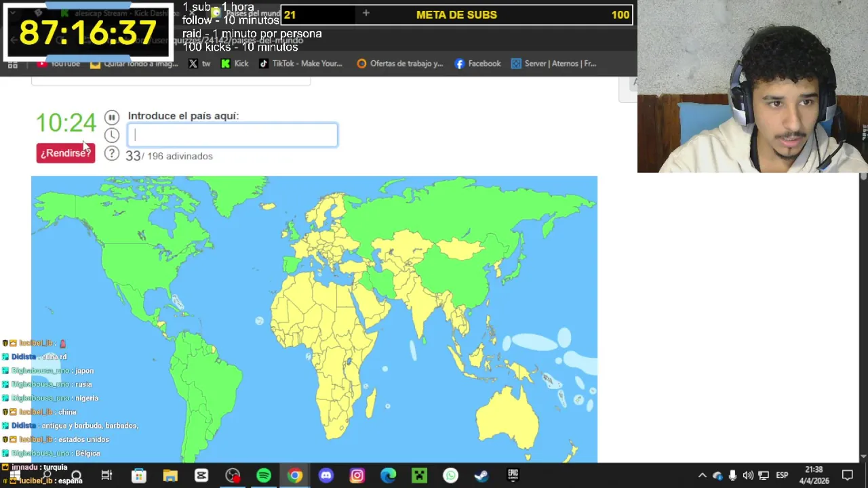Viewport: 868px width, 488px height.
Task: Open Task View in the taskbar
Action: point(106,476)
